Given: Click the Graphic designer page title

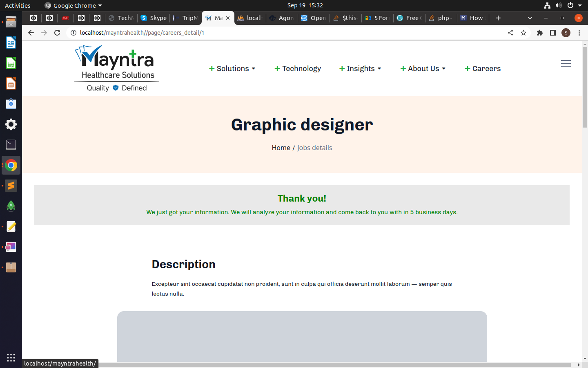Looking at the screenshot, I should click(x=302, y=125).
